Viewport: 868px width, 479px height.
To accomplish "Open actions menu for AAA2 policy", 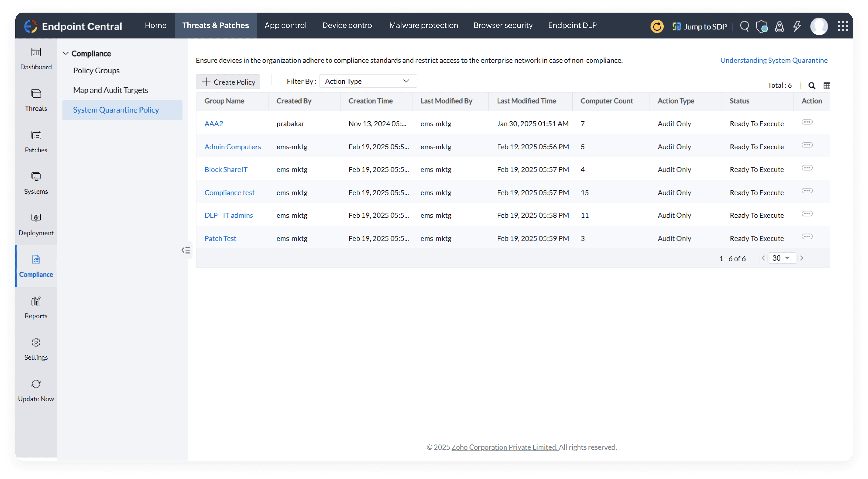I will pos(807,122).
